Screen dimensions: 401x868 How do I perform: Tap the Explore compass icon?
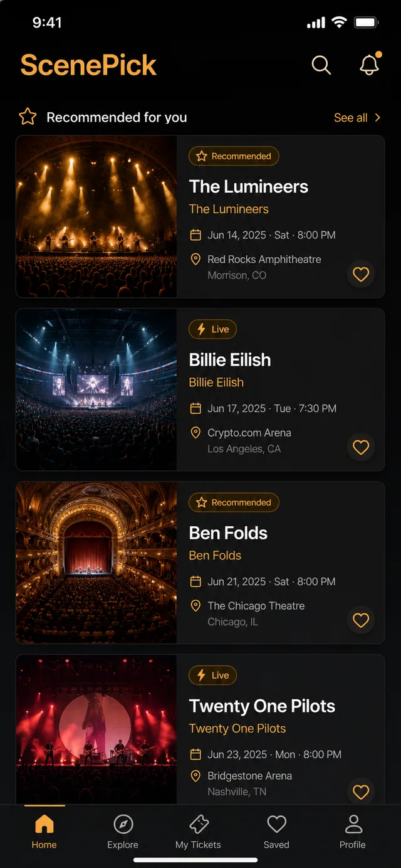pyautogui.click(x=123, y=824)
